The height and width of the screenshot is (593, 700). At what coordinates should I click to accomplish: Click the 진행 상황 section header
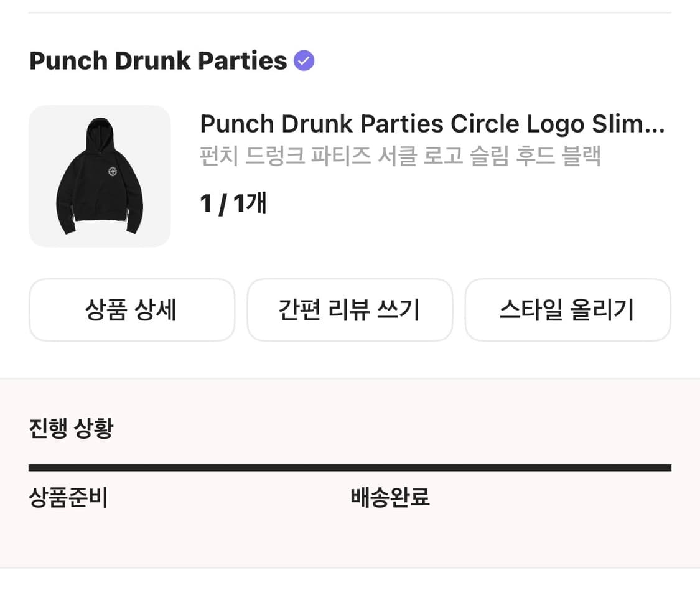(70, 427)
